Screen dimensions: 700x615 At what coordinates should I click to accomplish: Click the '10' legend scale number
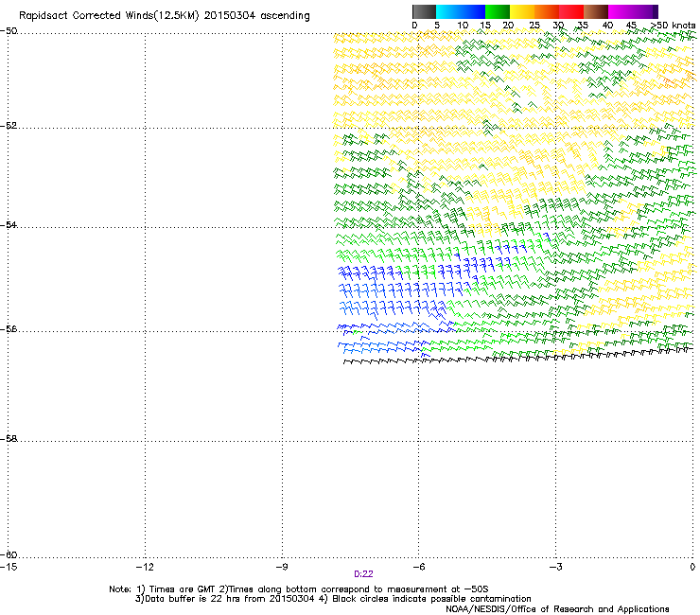tap(463, 26)
